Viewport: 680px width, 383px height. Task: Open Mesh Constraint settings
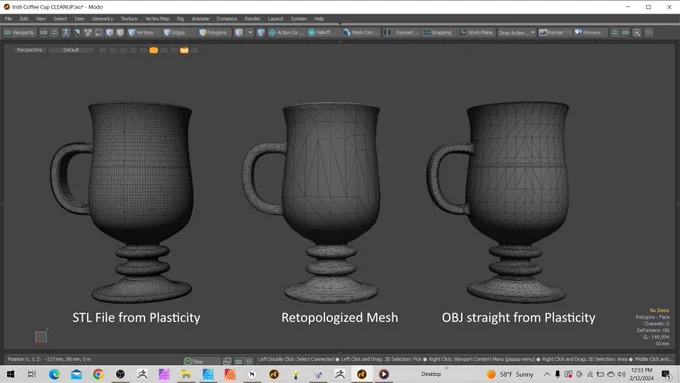(360, 33)
